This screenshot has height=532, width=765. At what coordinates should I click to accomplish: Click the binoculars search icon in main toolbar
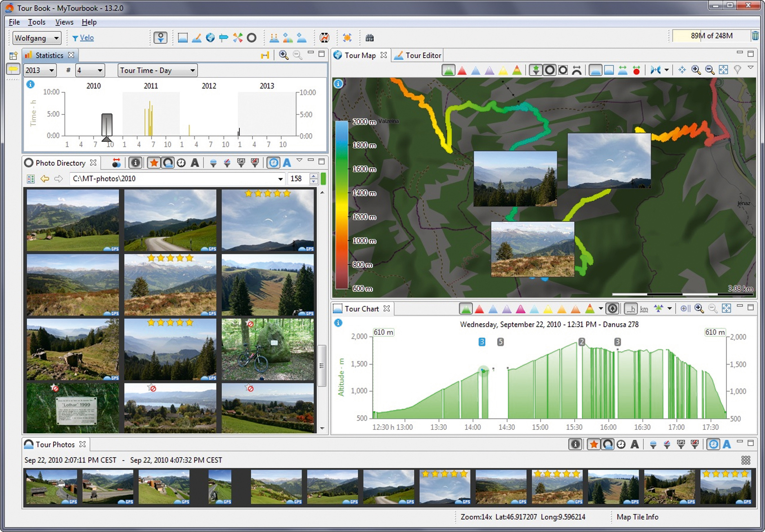click(369, 38)
